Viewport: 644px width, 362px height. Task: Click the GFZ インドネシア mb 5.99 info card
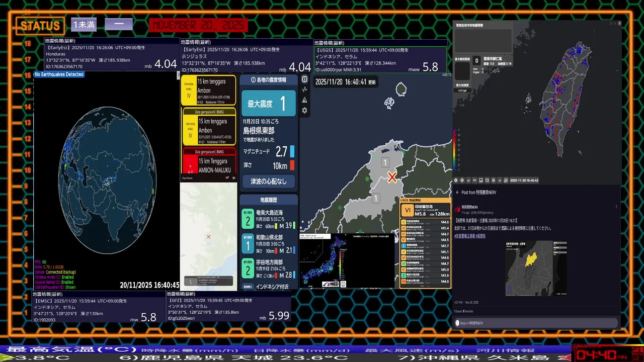(229, 307)
